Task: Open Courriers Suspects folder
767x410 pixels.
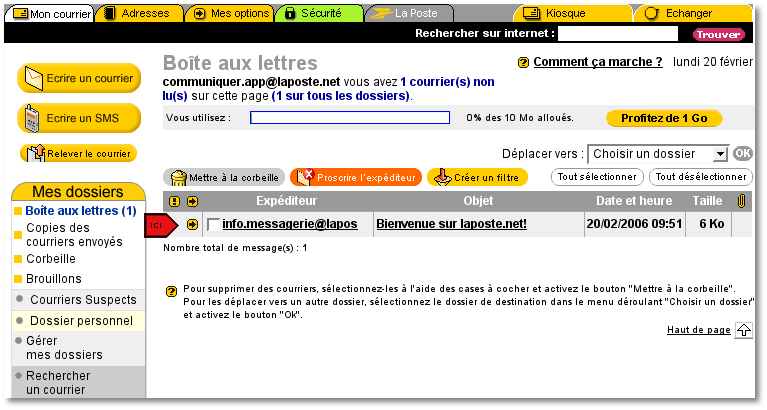Action: click(x=83, y=300)
